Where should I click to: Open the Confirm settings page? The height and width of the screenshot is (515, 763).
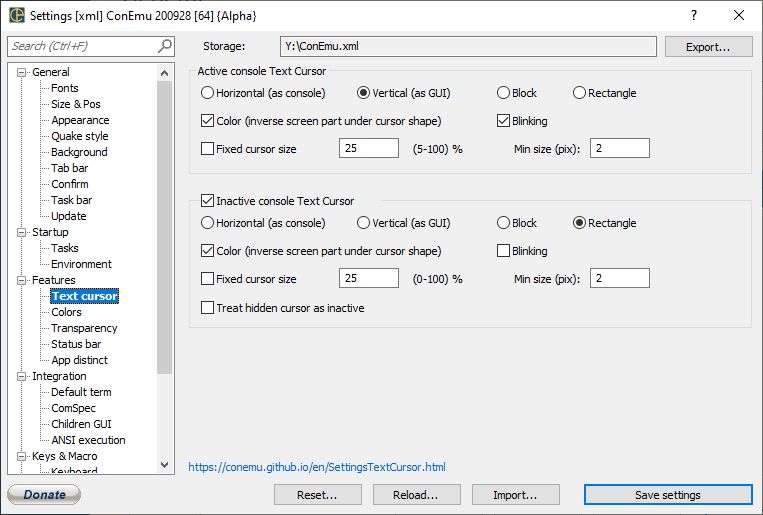tap(70, 184)
